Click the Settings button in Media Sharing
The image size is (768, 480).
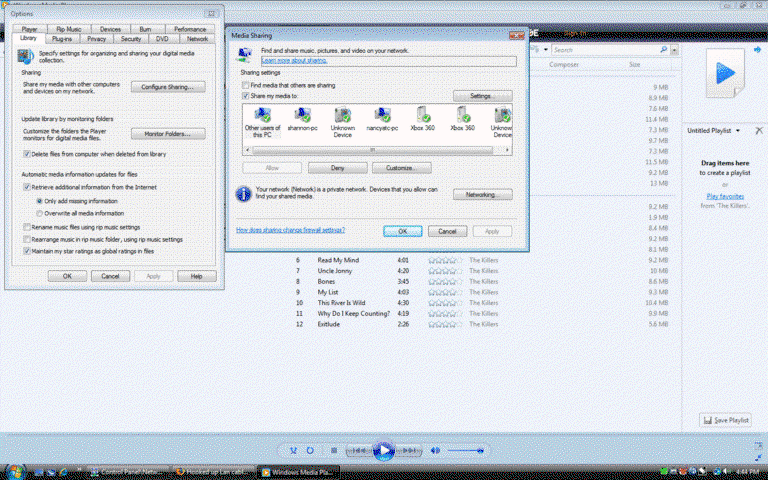pos(482,96)
